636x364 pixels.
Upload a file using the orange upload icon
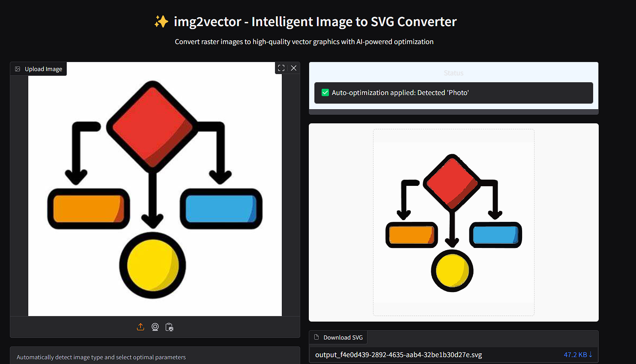click(140, 327)
